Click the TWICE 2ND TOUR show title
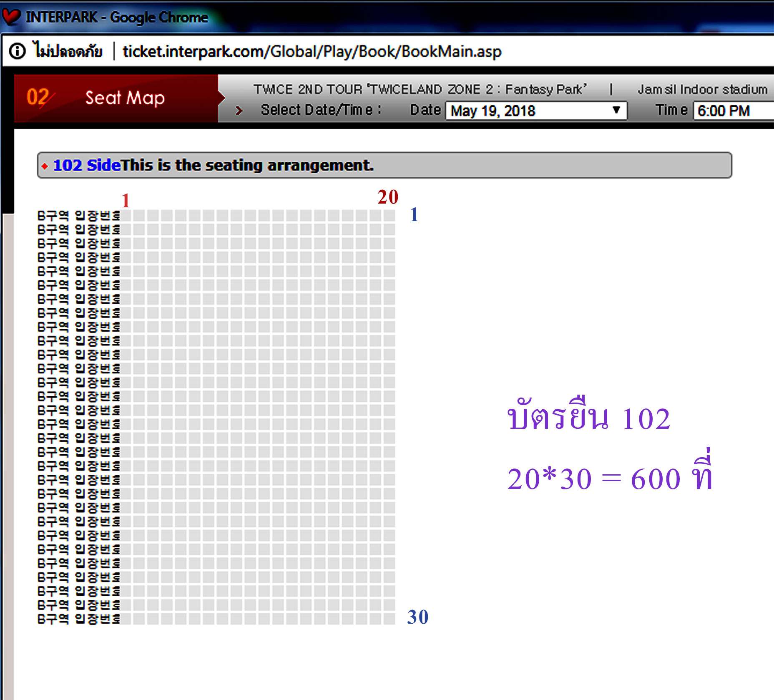The width and height of the screenshot is (774, 700). pyautogui.click(x=420, y=89)
